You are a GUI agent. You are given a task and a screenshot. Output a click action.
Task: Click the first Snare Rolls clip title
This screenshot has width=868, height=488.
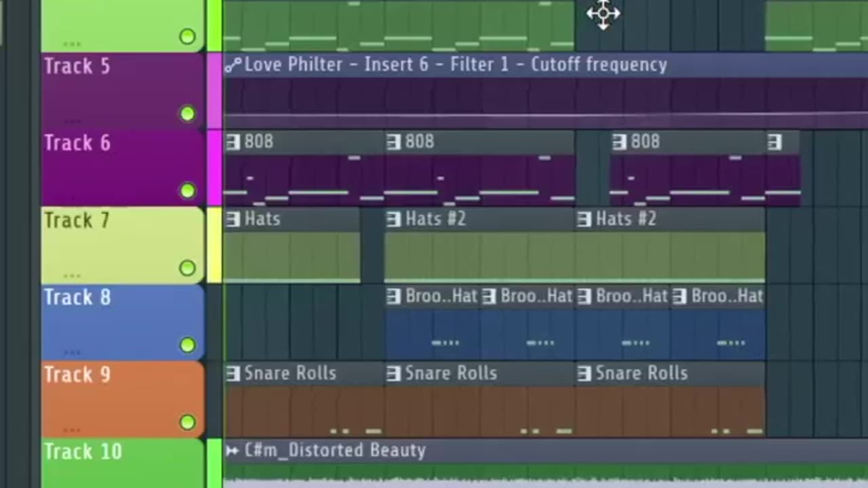tap(290, 373)
